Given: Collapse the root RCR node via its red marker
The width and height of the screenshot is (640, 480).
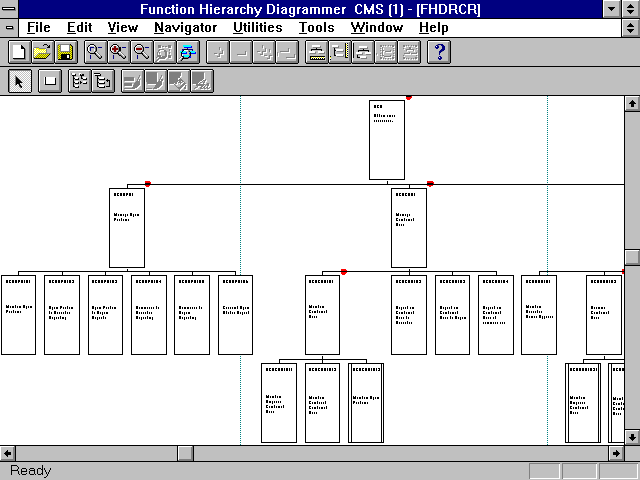Looking at the screenshot, I should tap(408, 98).
